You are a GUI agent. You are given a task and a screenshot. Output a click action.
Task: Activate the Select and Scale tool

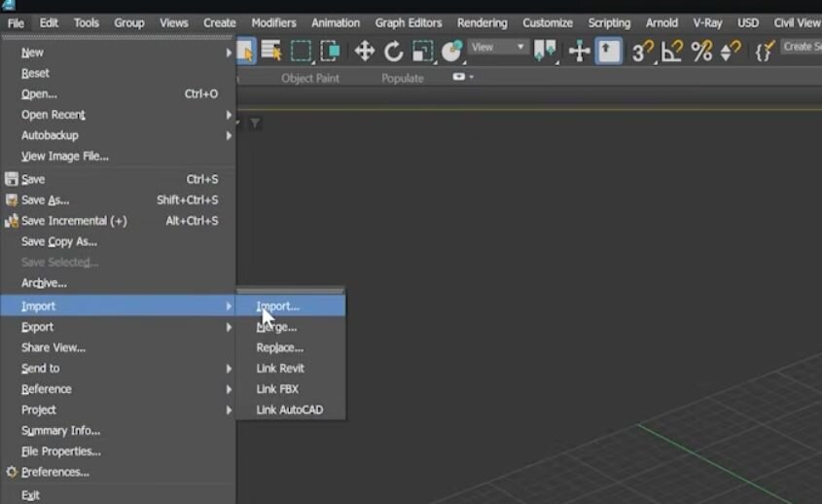[x=422, y=52]
